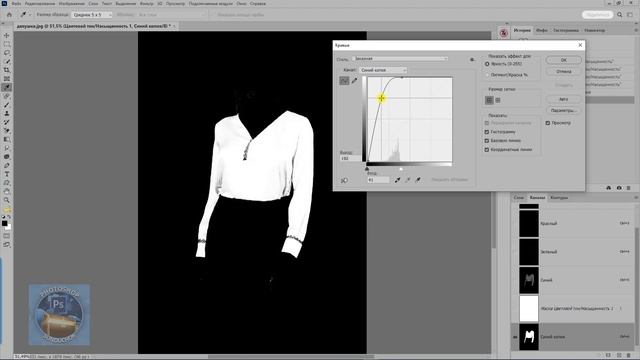Click the black input slider under curve
This screenshot has height=360, width=640.
367,169
